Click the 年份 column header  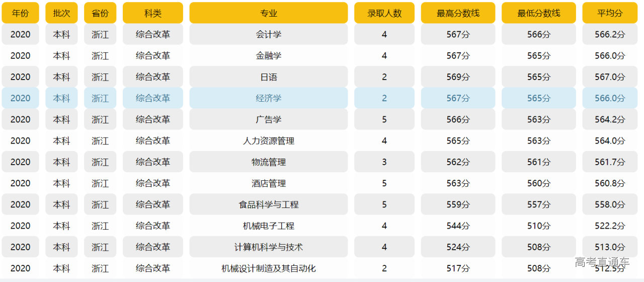click(x=20, y=13)
